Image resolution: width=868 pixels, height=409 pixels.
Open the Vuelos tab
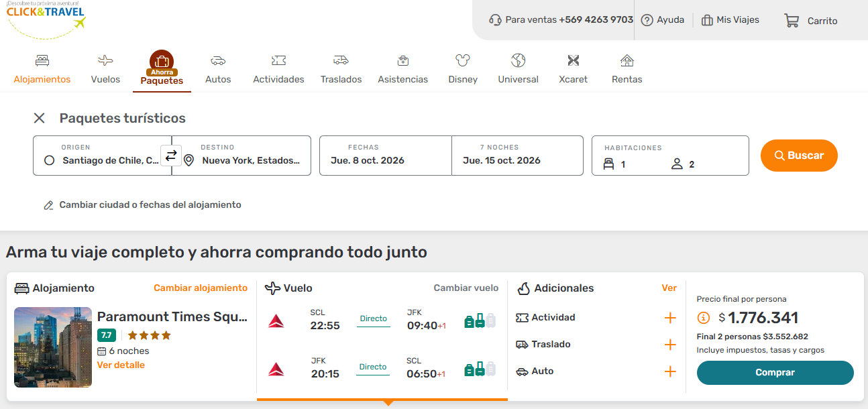click(105, 70)
